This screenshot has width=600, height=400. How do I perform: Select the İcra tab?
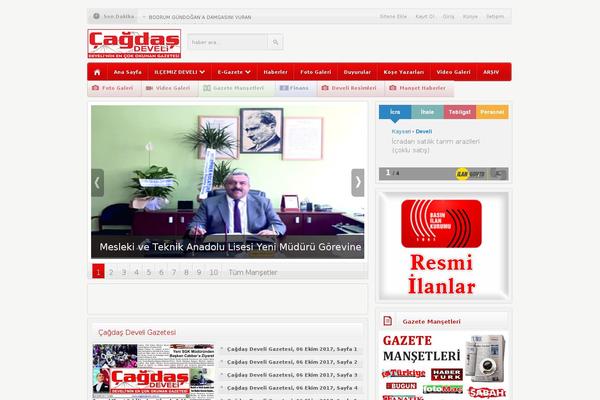coord(395,112)
